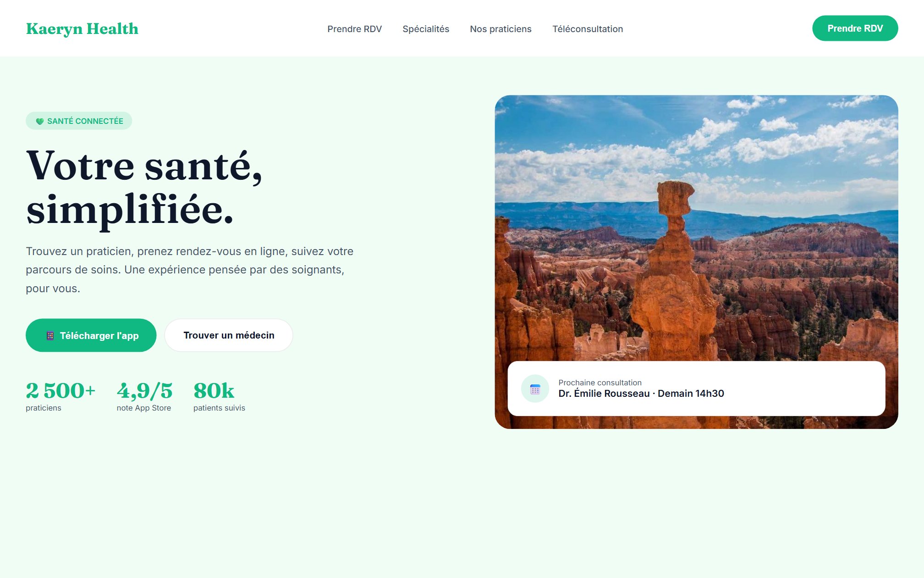This screenshot has width=924, height=578.
Task: Go to Nos praticiens page
Action: pyautogui.click(x=500, y=29)
